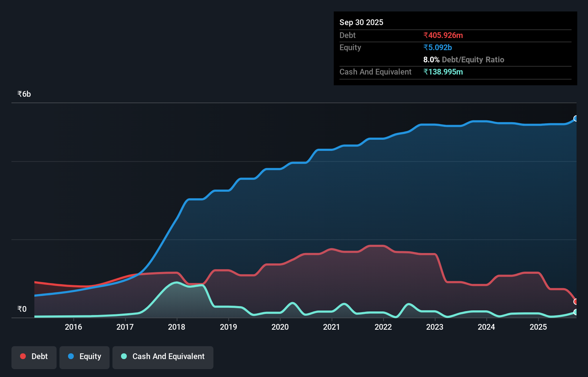
Task: Toggle visibility of the Debt series
Action: (34, 357)
